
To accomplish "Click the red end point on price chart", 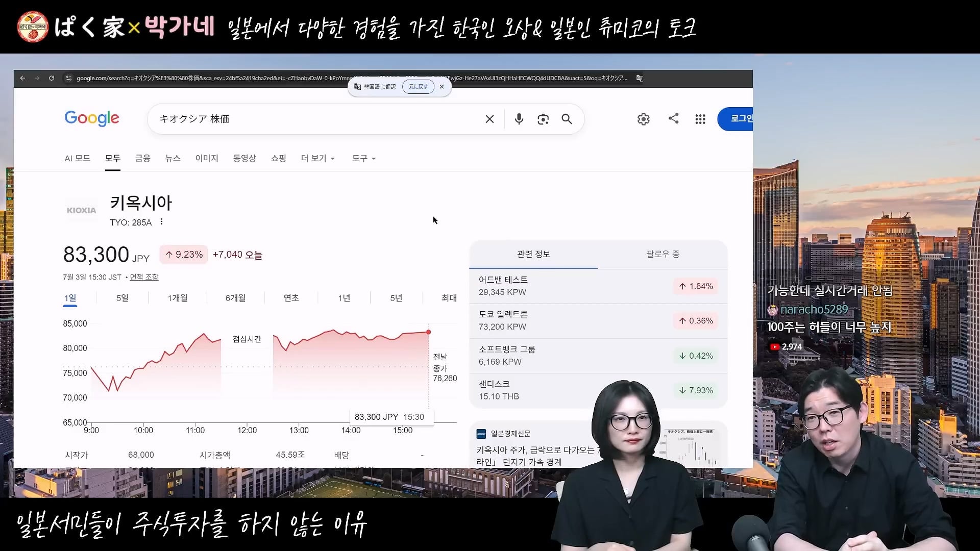I will point(429,332).
